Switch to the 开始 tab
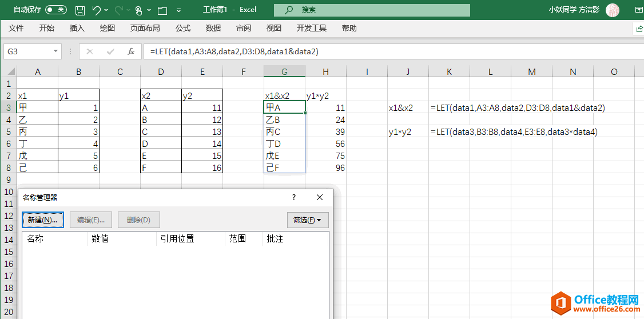This screenshot has height=319, width=644. (x=46, y=28)
